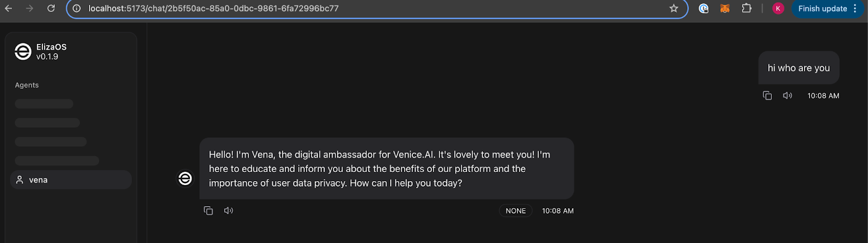View site information for localhost
Image resolution: width=868 pixels, height=243 pixels.
coord(76,9)
